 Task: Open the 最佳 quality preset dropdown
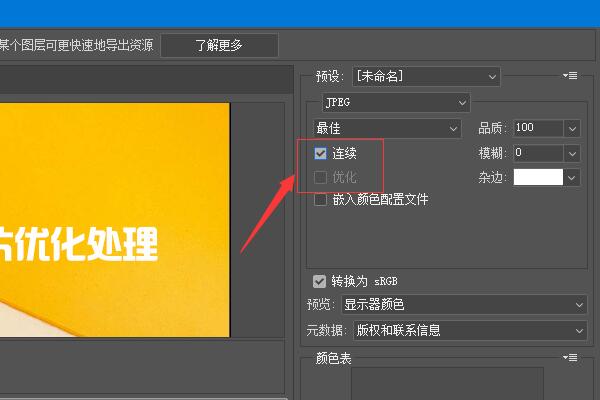tap(387, 128)
